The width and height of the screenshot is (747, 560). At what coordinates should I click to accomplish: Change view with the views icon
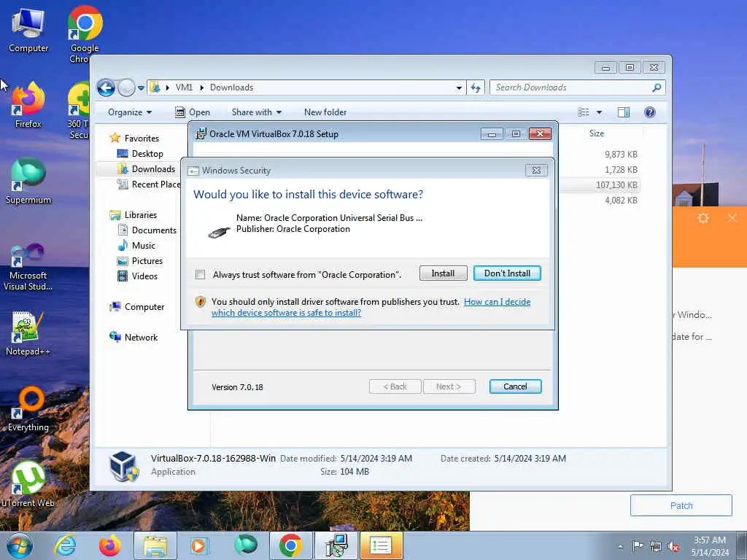pos(584,112)
